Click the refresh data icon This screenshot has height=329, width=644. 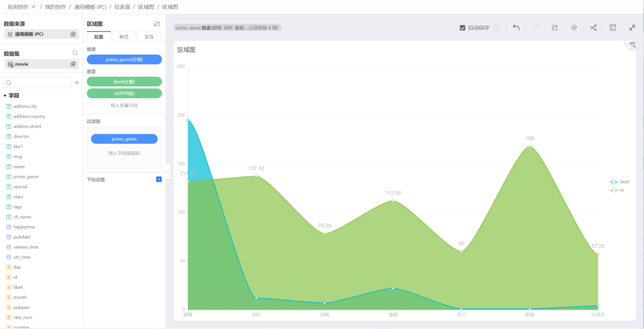click(574, 28)
